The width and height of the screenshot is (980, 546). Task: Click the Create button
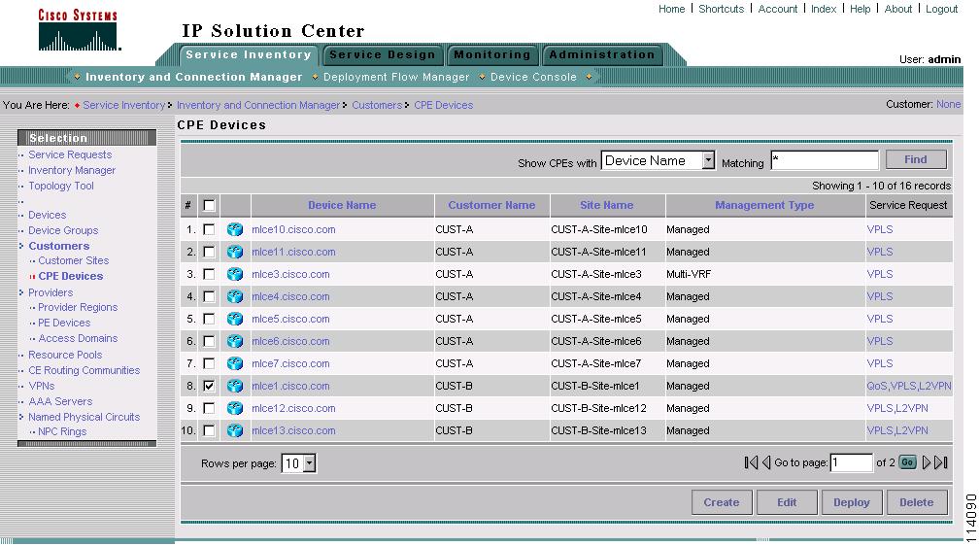pyautogui.click(x=722, y=502)
